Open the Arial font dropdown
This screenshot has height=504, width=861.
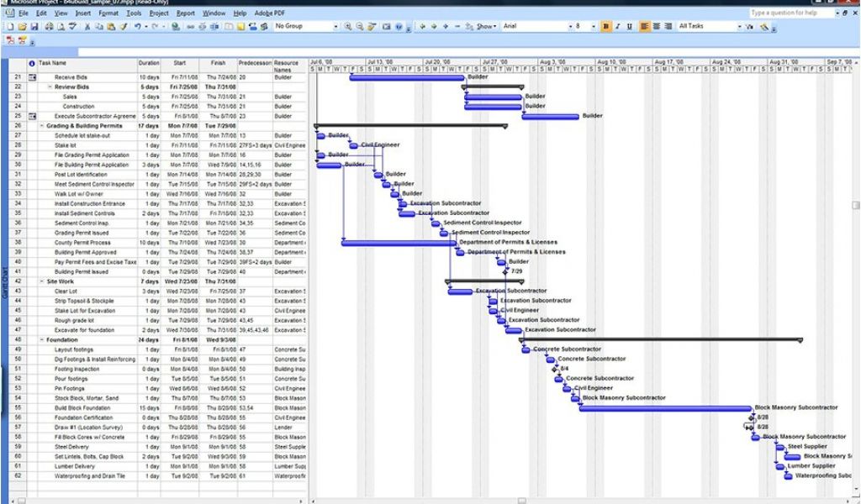pyautogui.click(x=569, y=26)
